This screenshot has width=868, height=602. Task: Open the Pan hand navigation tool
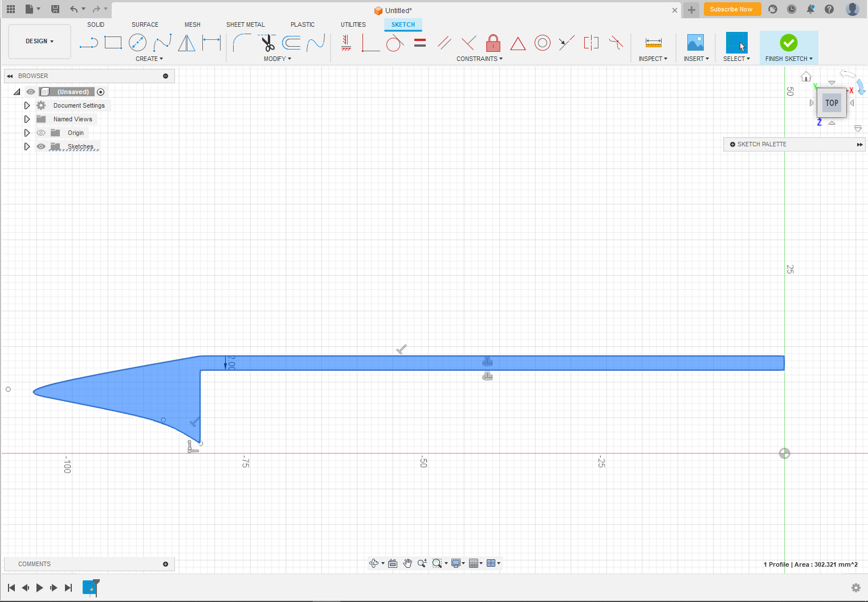pyautogui.click(x=407, y=563)
